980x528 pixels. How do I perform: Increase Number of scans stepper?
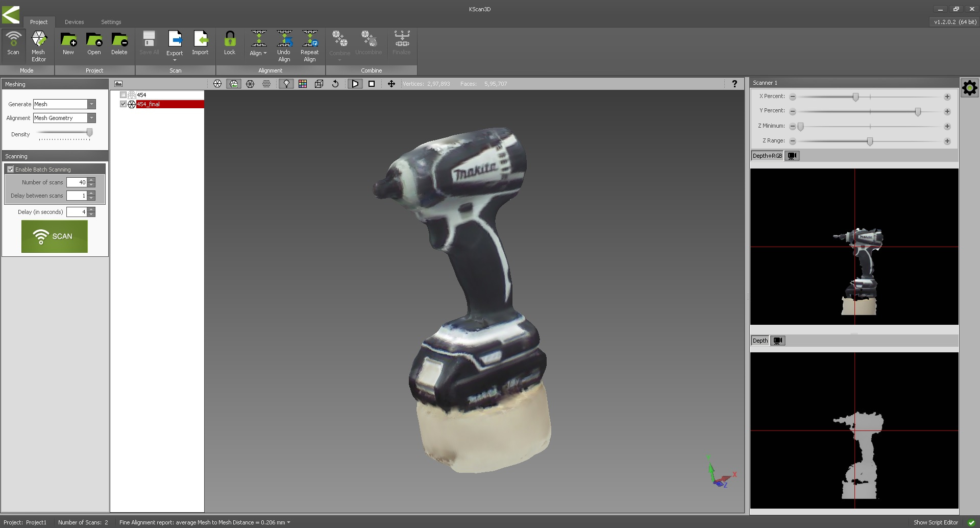point(91,180)
